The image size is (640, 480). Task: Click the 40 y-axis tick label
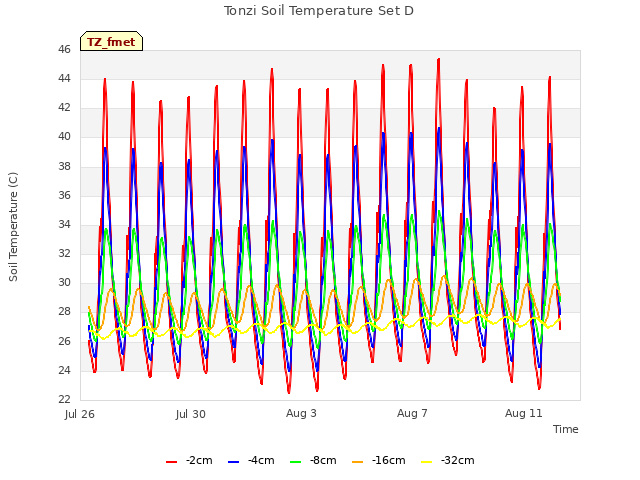[64, 137]
